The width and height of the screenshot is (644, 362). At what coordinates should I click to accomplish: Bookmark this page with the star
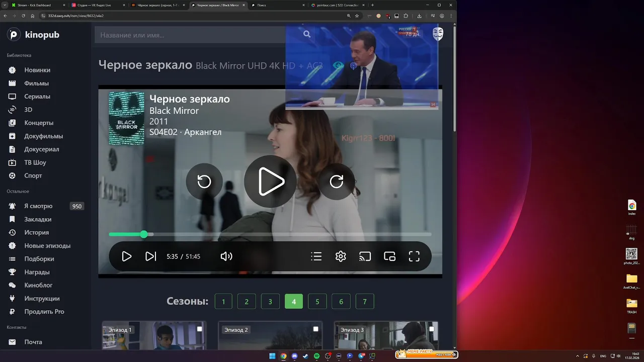pyautogui.click(x=357, y=16)
